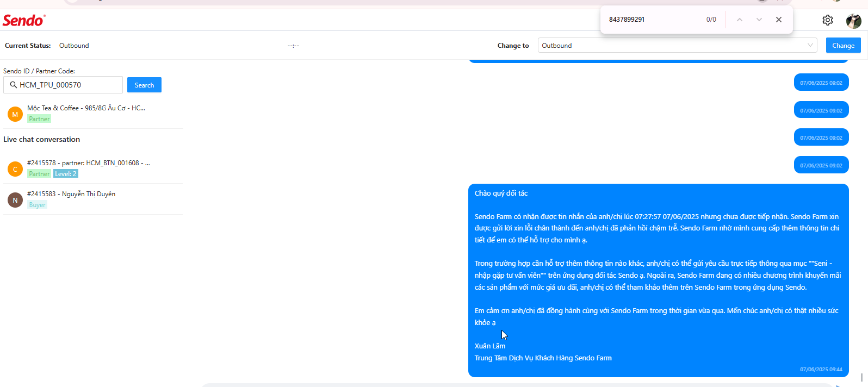The image size is (868, 387).
Task: Expand status dropdown chevron arrow
Action: (810, 45)
